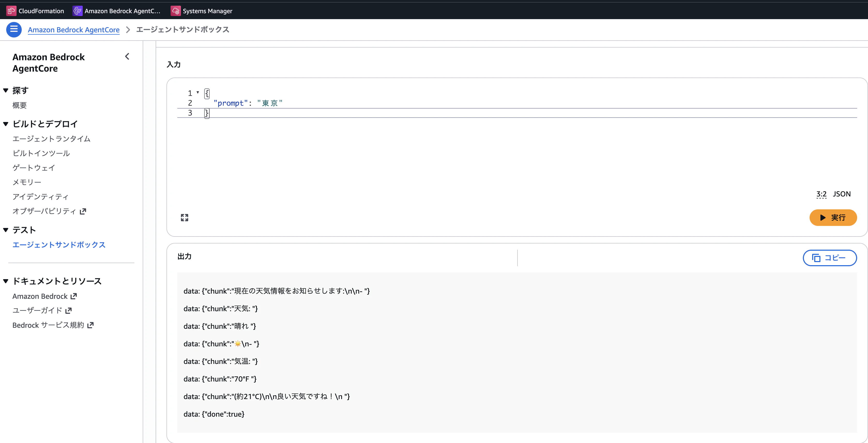Select エージェントサンドボックス in the sidebar
Viewport: 868px width, 443px height.
pos(59,245)
